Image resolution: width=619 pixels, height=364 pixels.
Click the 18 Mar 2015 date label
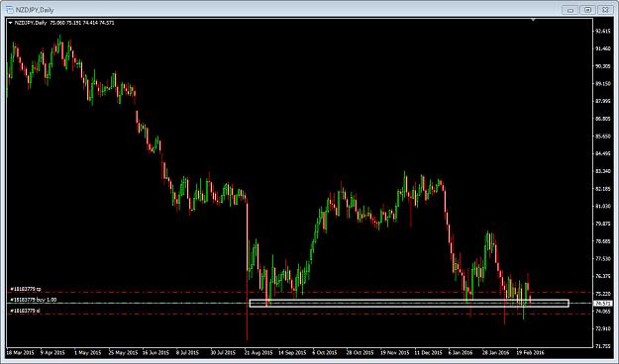coord(21,352)
